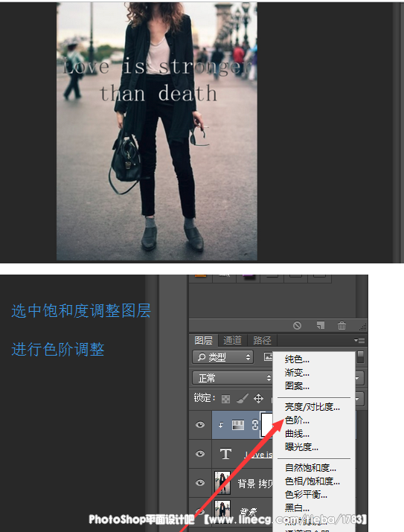Toggle the layer filter switch
404x532 pixels.
361,356
